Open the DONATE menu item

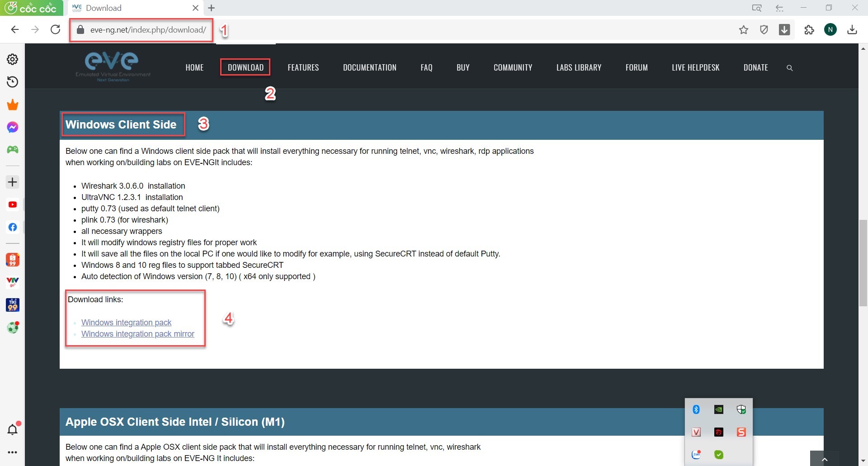pyautogui.click(x=756, y=67)
